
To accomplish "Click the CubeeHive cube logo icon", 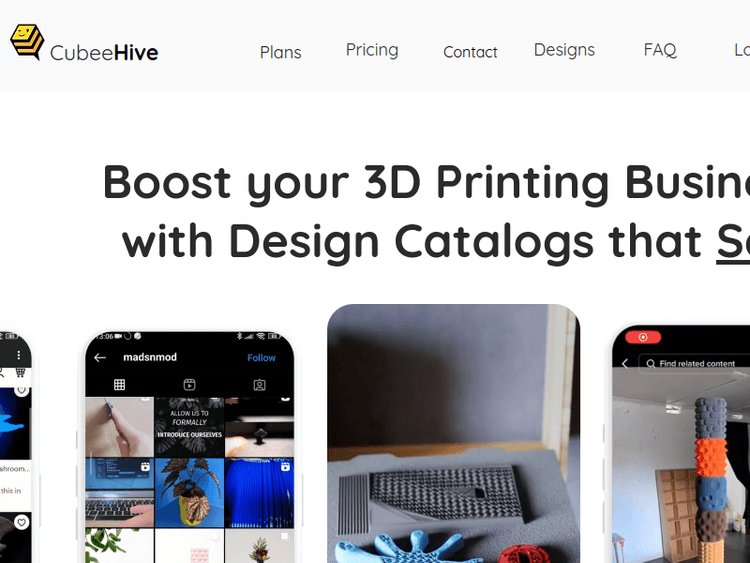I will [27, 42].
